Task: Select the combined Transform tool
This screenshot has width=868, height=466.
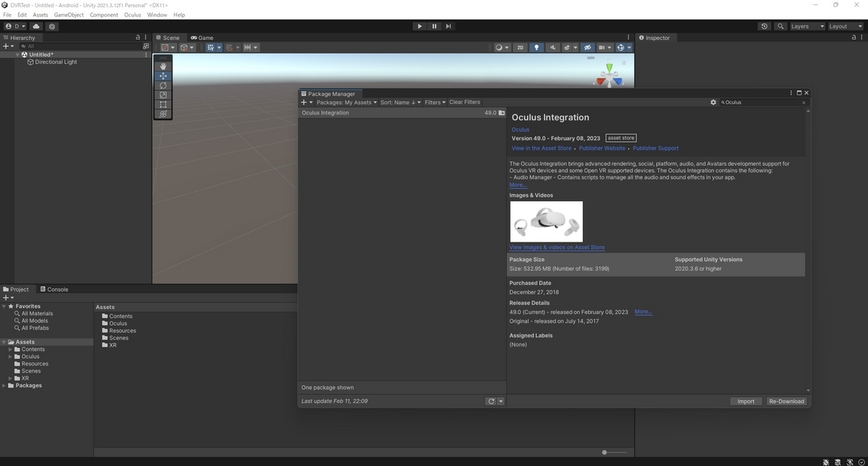Action: click(163, 114)
